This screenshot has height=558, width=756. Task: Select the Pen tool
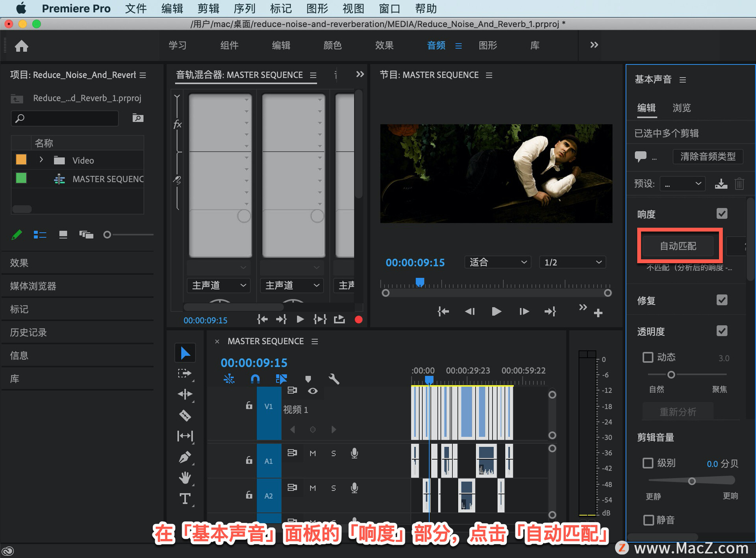point(185,457)
